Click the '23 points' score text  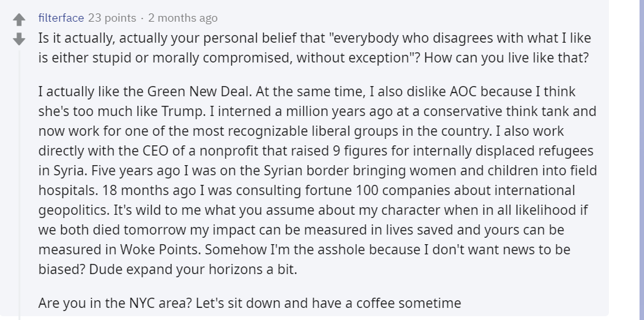point(111,18)
